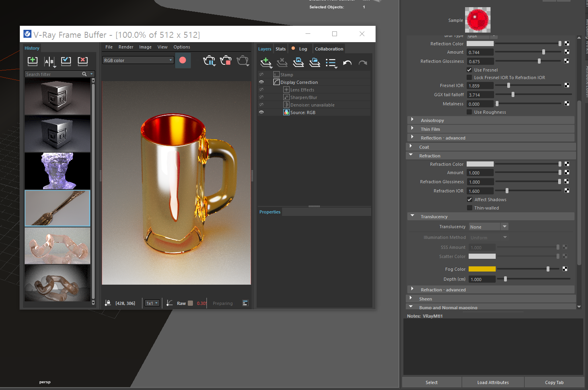Click the delete layer icon

coord(282,62)
